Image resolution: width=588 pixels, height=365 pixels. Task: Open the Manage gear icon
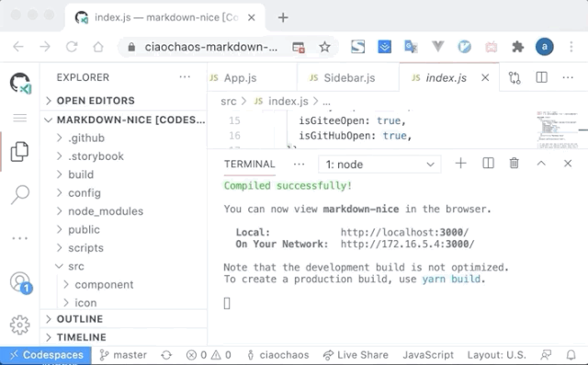(x=19, y=325)
